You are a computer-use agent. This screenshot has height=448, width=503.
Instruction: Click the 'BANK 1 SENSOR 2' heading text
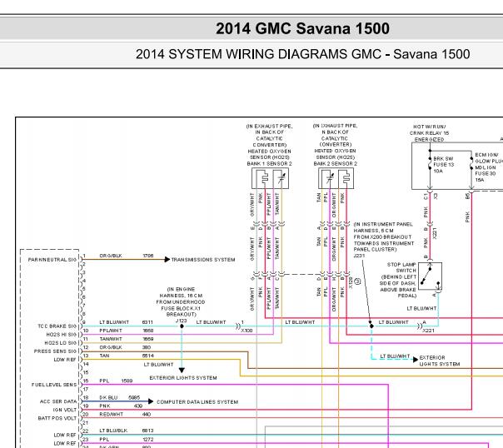[x=270, y=164]
